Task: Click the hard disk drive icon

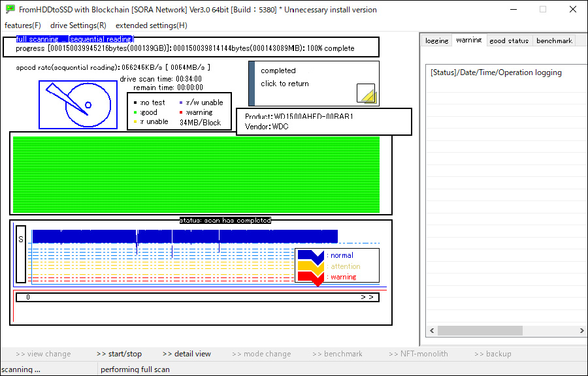Action: 78,104
